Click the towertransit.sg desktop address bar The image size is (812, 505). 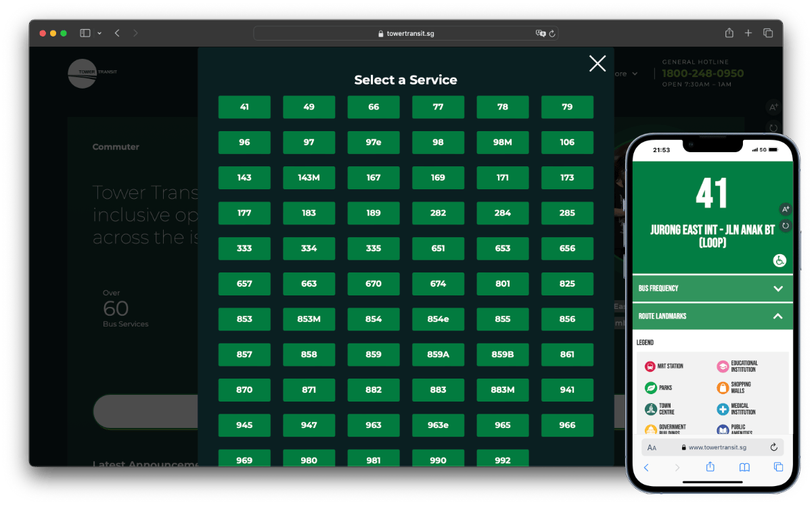click(x=406, y=33)
